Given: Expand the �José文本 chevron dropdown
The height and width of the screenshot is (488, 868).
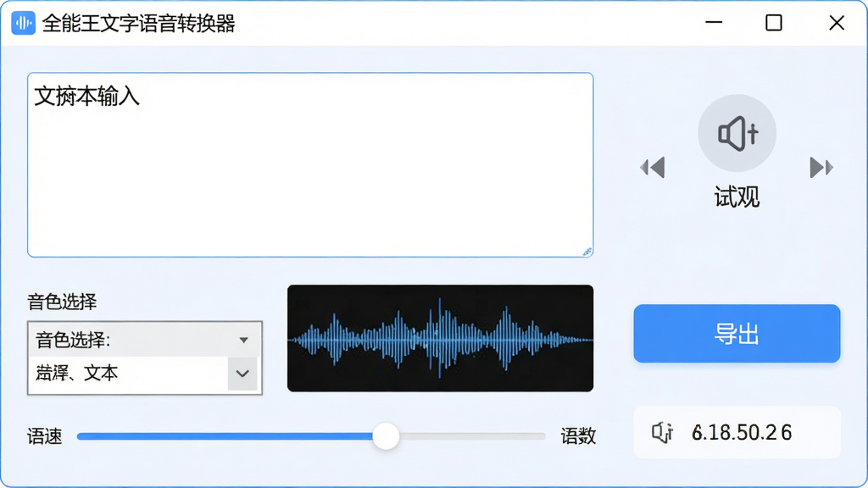Looking at the screenshot, I should coord(242,374).
